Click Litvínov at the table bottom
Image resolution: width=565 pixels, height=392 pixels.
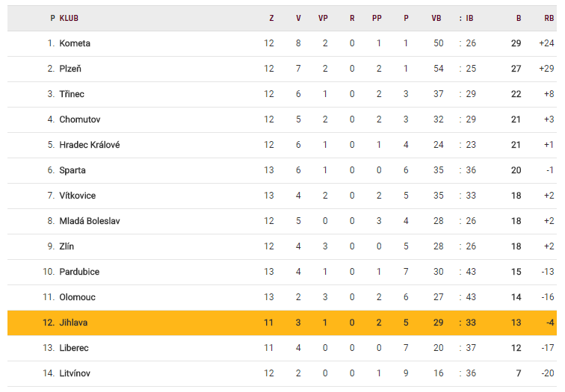pyautogui.click(x=76, y=373)
